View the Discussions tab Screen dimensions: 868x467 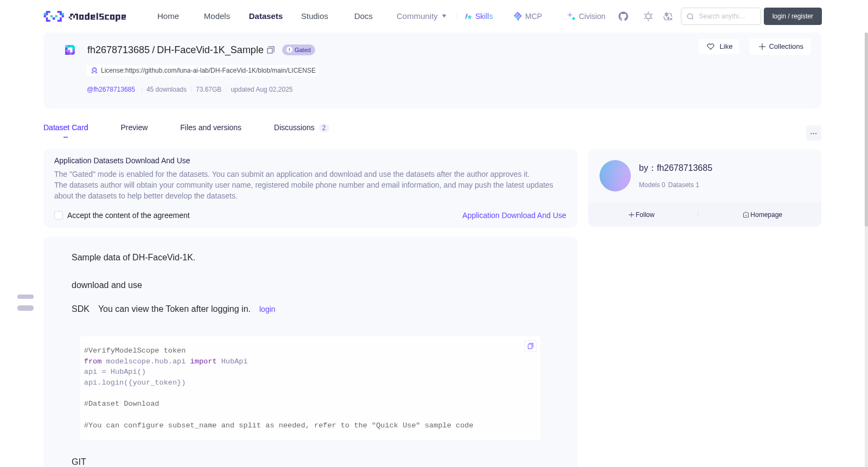[x=301, y=127]
